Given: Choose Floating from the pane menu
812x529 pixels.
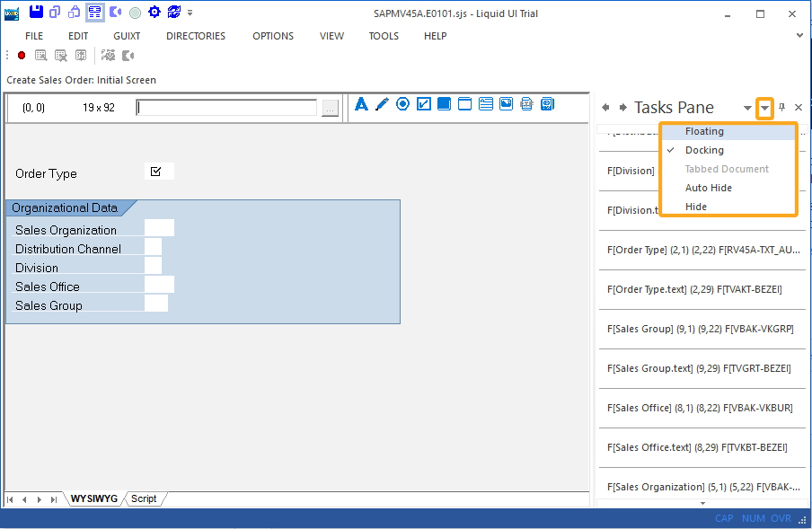Looking at the screenshot, I should (704, 131).
